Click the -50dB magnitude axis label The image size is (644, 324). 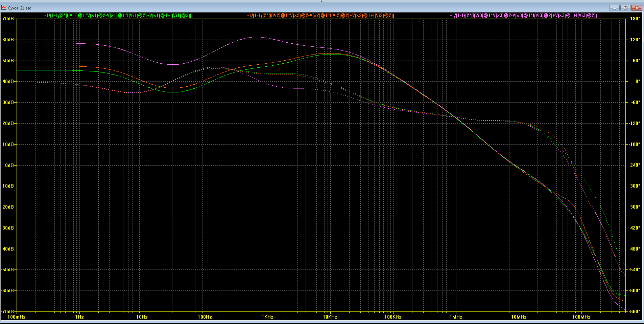(7, 269)
